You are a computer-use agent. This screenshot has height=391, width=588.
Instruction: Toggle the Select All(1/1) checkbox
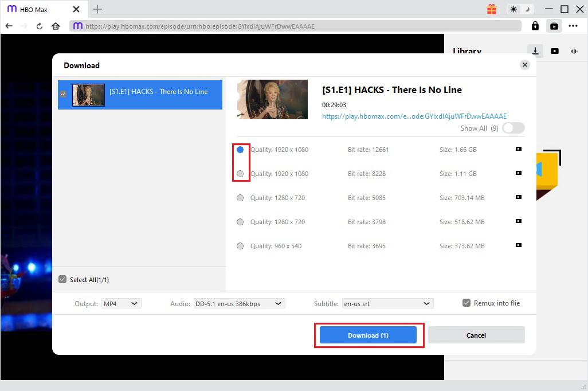[x=63, y=280]
